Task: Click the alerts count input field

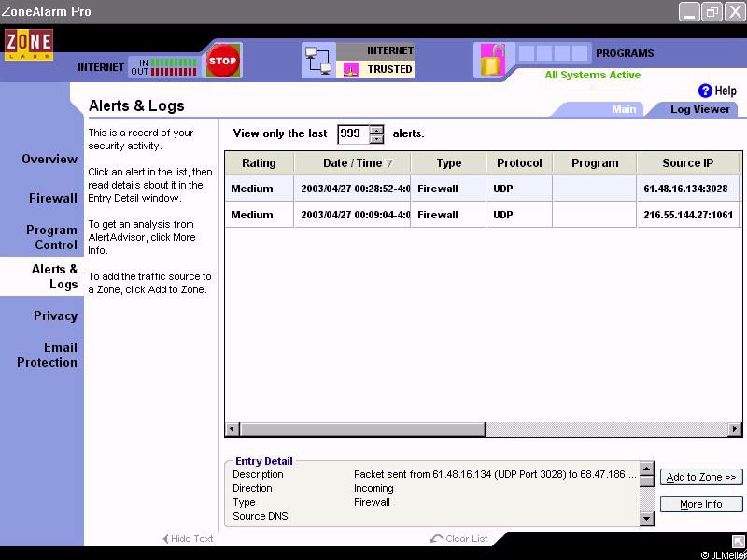Action: tap(353, 133)
